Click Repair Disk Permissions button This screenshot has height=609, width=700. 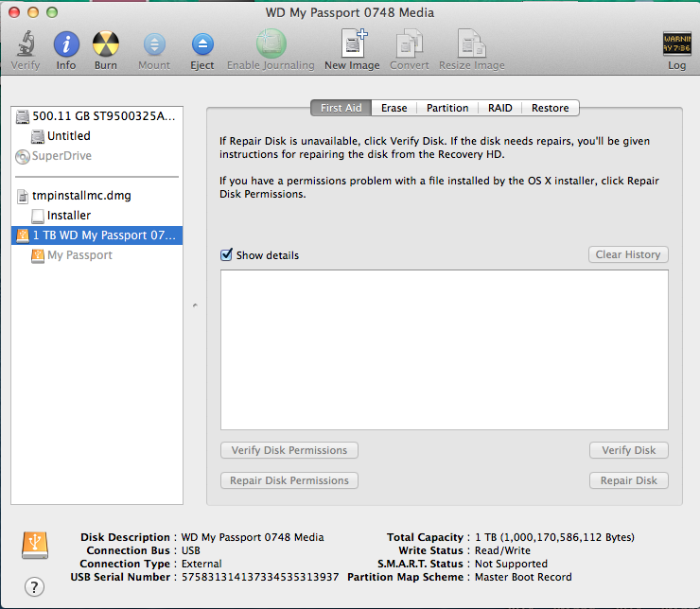(289, 480)
